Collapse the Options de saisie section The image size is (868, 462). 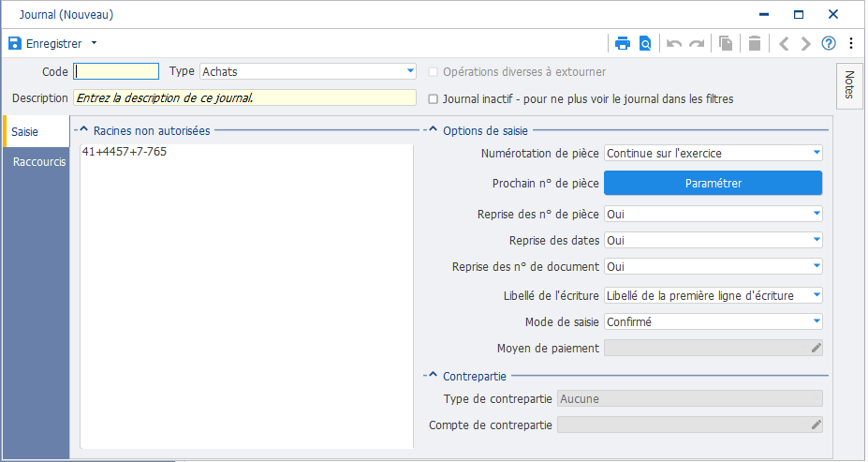(x=433, y=130)
